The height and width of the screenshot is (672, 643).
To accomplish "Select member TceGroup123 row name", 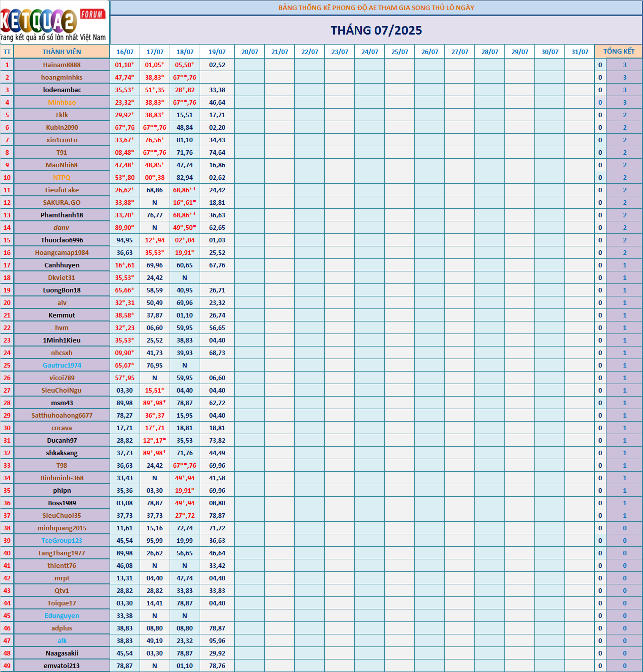I will 62,540.
